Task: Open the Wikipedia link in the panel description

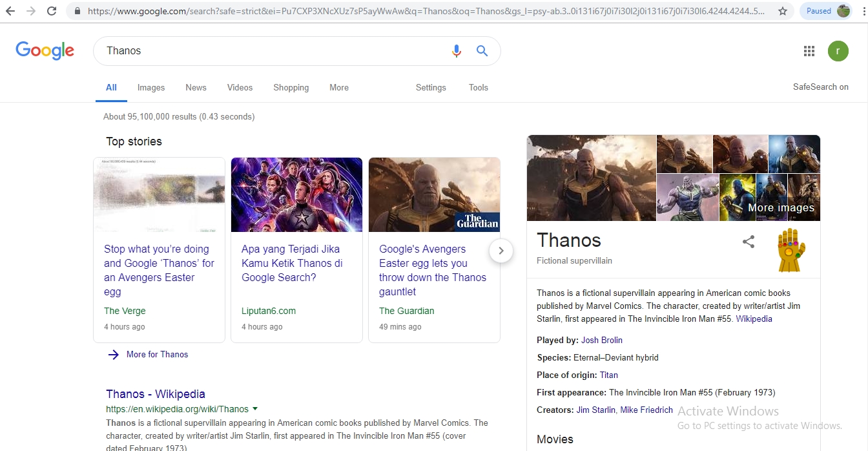Action: tap(754, 319)
